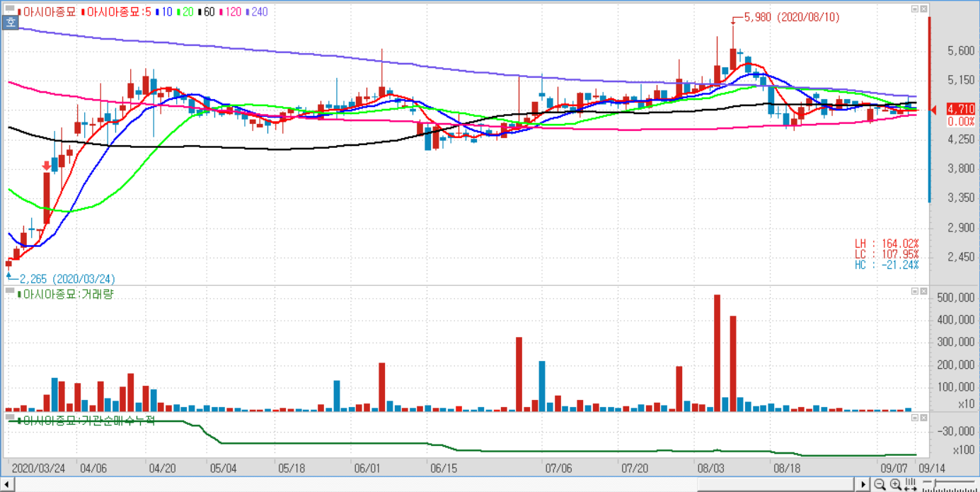Select the 20-day moving average legend
The width and height of the screenshot is (980, 492).
185,12
